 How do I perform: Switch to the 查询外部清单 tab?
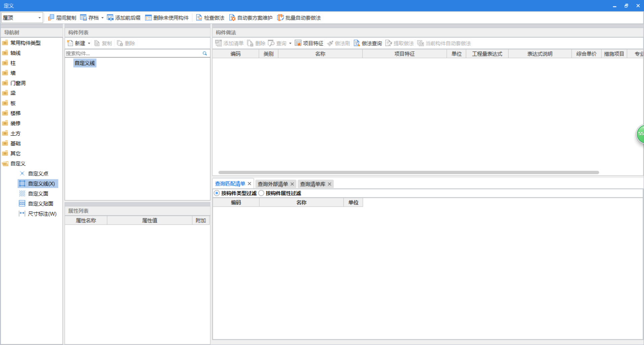click(273, 184)
